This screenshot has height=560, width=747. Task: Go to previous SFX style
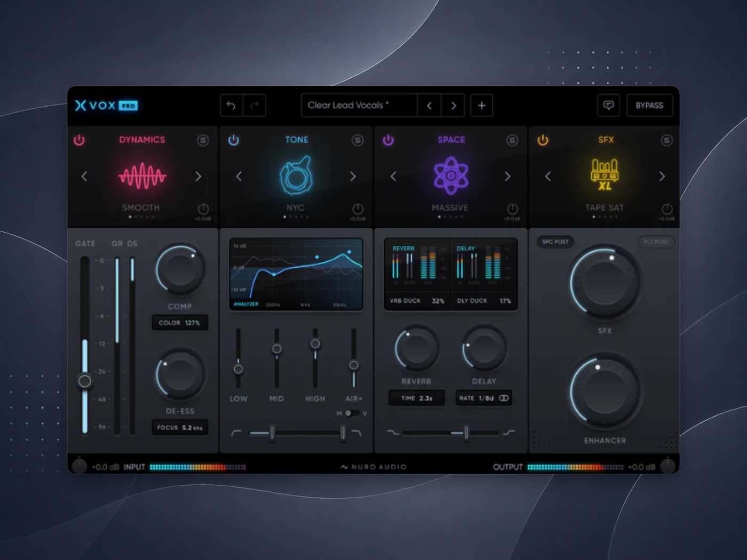tap(548, 176)
